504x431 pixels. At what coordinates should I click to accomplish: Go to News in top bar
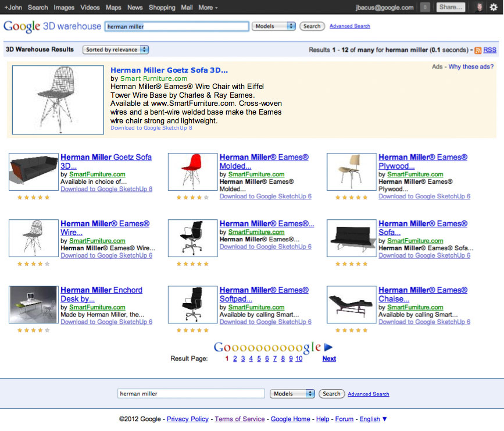click(135, 8)
